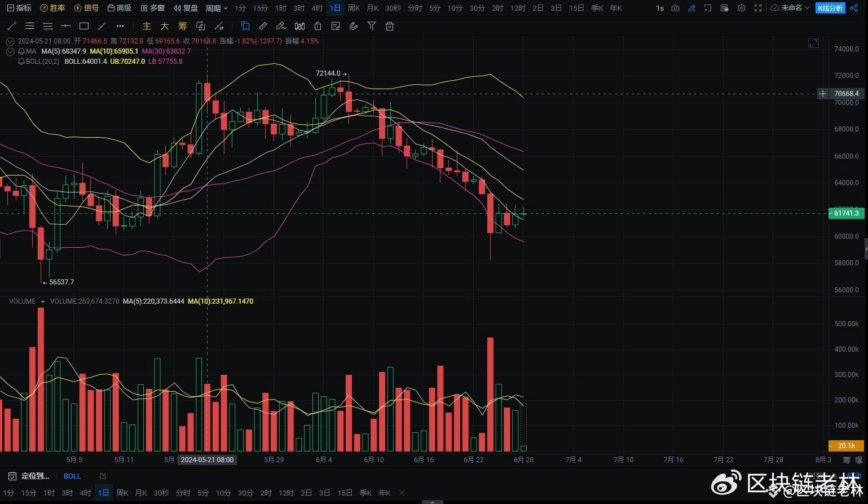The image size is (868, 504).
Task: Switch to the 4时 timeframe in top bar
Action: 317,8
